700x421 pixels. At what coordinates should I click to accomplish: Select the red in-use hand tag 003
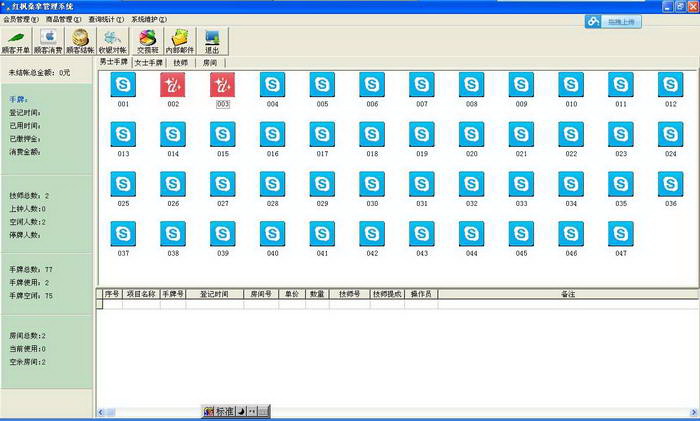pyautogui.click(x=222, y=85)
